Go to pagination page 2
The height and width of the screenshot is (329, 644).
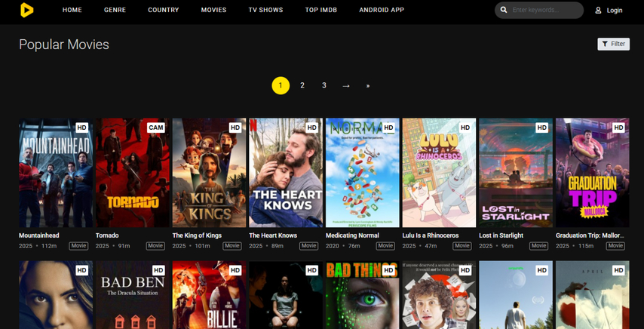pyautogui.click(x=302, y=85)
